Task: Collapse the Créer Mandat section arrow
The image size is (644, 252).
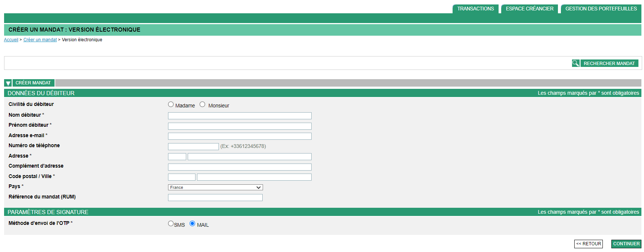Action: tap(8, 83)
